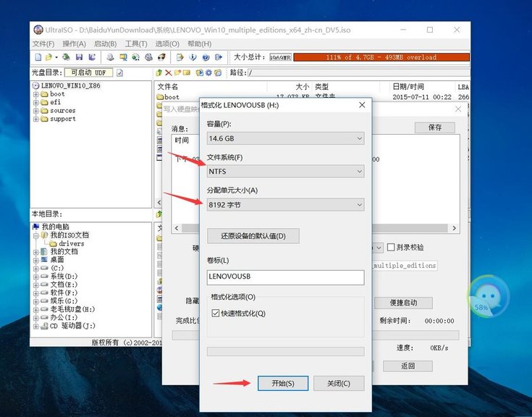Select the drivers folder in local tree
Viewport: 532px width, 417px height.
point(71,244)
